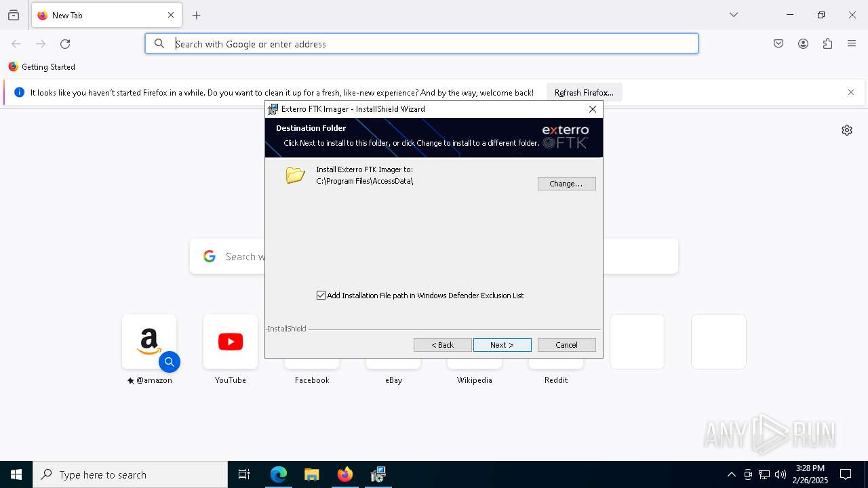Reload the current Firefox page

[x=65, y=44]
